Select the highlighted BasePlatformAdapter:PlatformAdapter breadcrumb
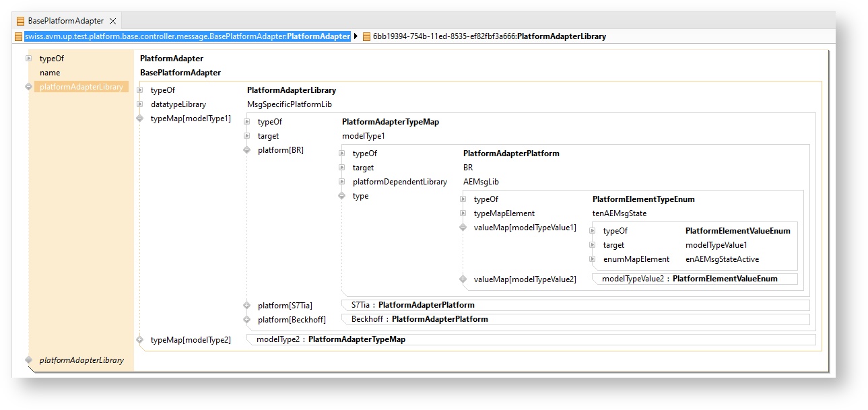 tap(187, 36)
